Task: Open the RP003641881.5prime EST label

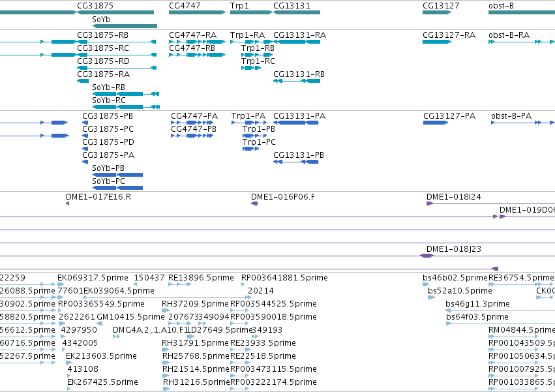Action: click(284, 278)
